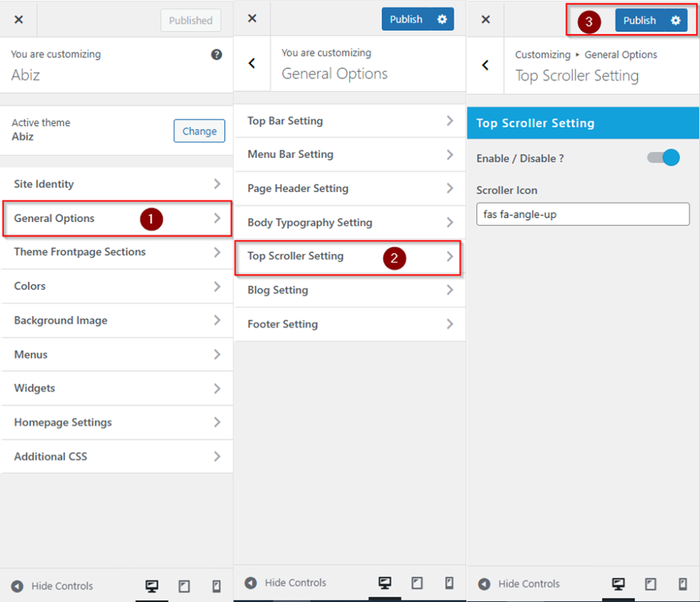The width and height of the screenshot is (700, 602).
Task: Open the Background Image section
Action: point(116,320)
